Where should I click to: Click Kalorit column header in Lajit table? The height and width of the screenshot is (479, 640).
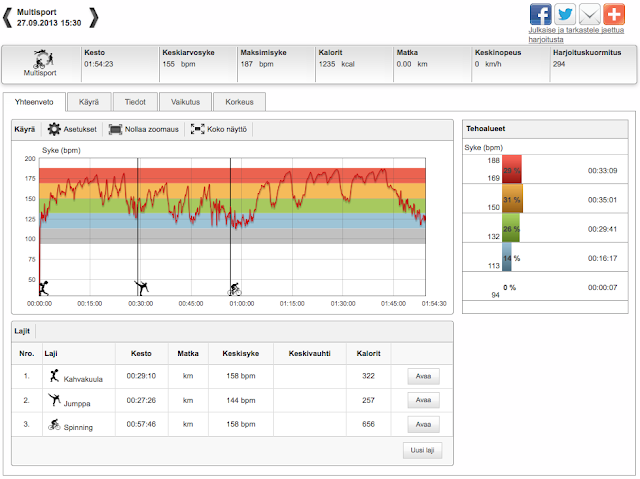click(368, 353)
